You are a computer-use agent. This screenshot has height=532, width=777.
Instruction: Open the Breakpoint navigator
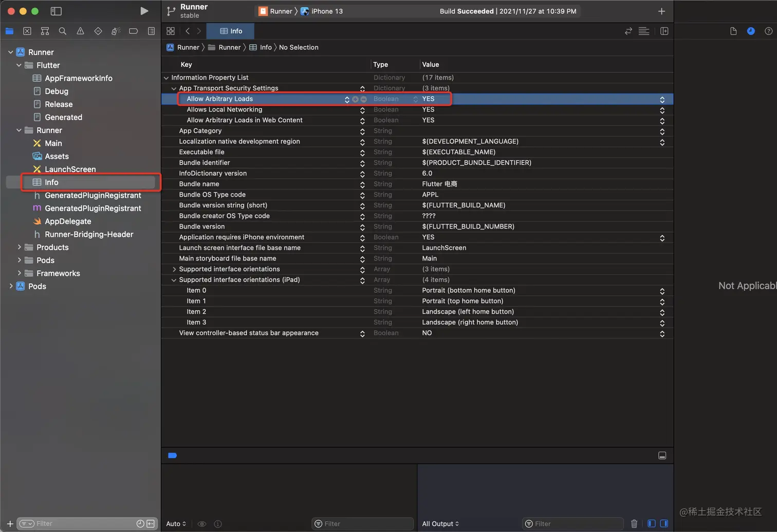[133, 31]
